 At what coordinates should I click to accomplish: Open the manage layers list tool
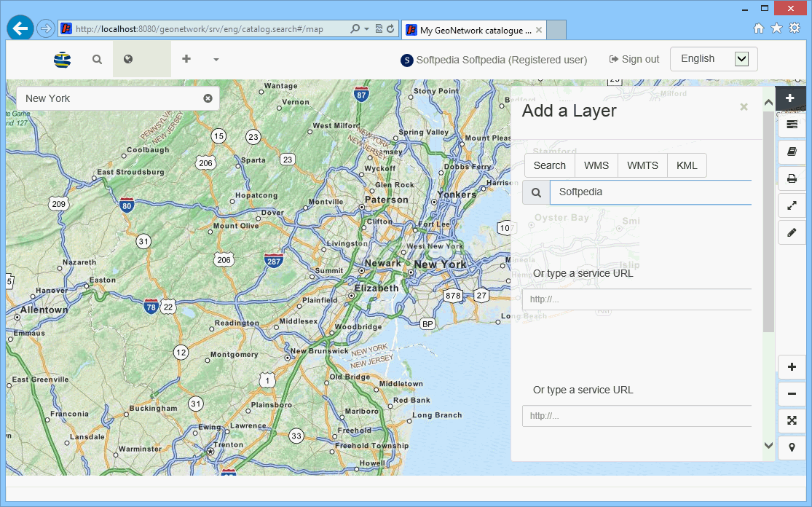792,125
